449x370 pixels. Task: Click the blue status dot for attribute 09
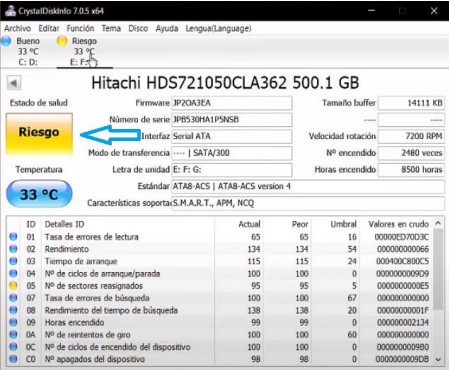point(13,323)
